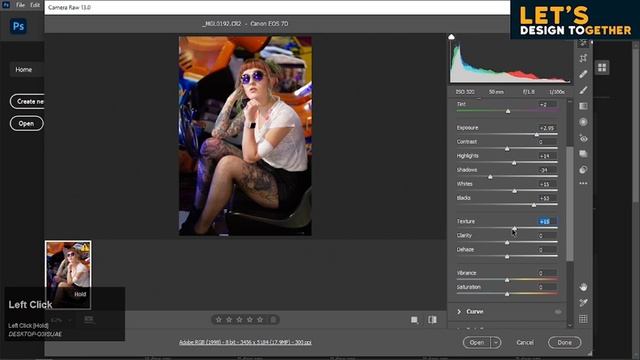This screenshot has height=360, width=640.
Task: Select the Adjustment Brush tool
Action: pos(583,90)
